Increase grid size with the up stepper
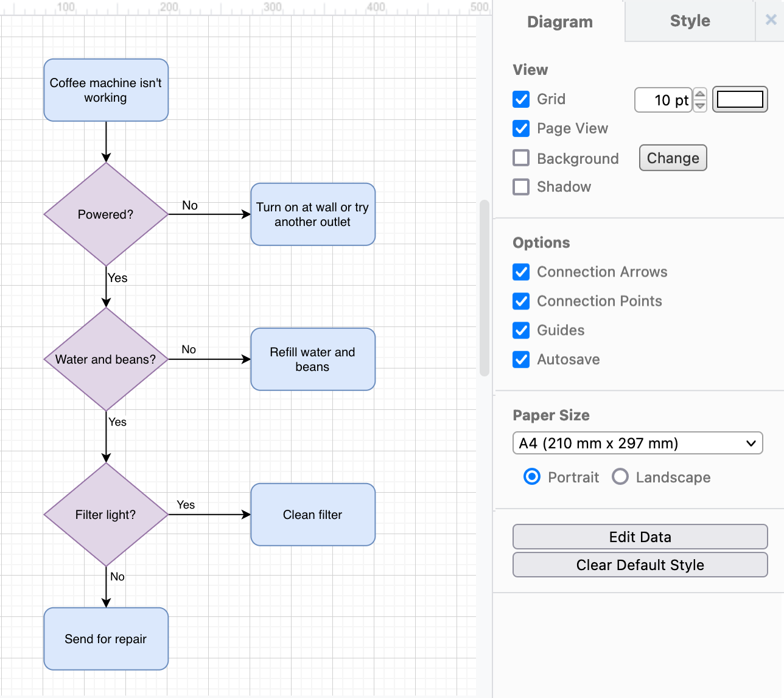 click(699, 94)
